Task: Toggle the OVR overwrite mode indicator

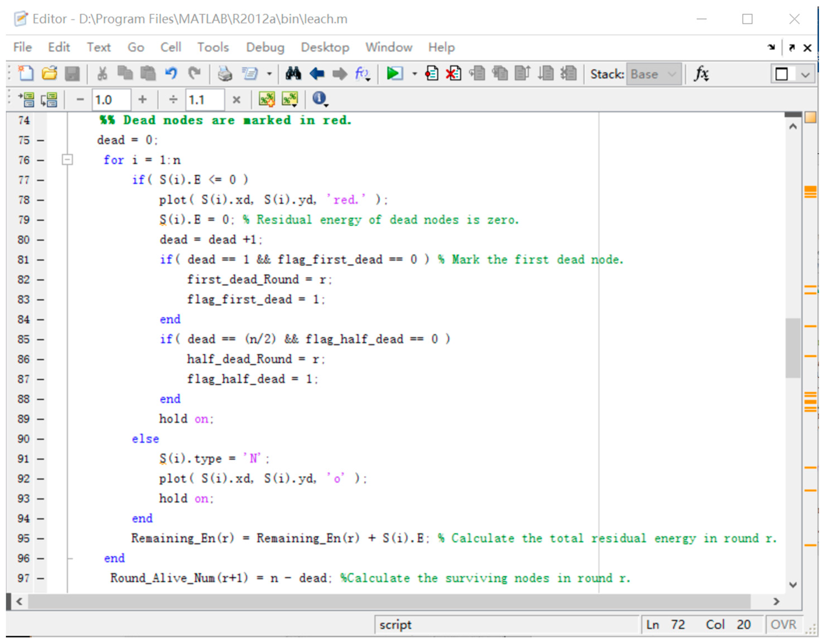Action: click(x=783, y=625)
